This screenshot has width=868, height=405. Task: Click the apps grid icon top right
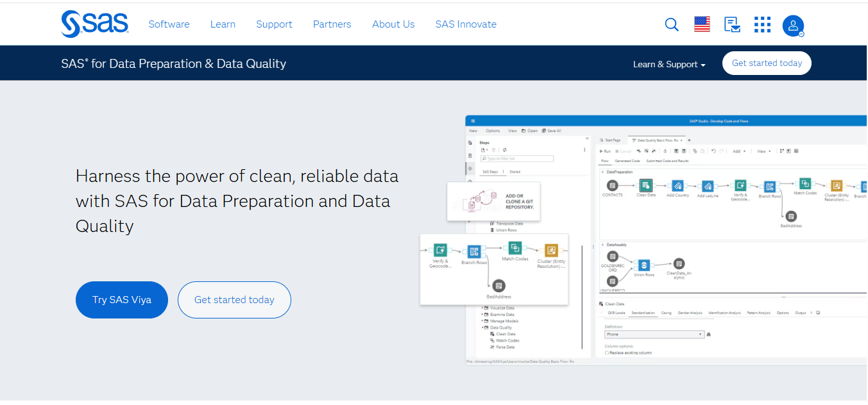(x=762, y=24)
